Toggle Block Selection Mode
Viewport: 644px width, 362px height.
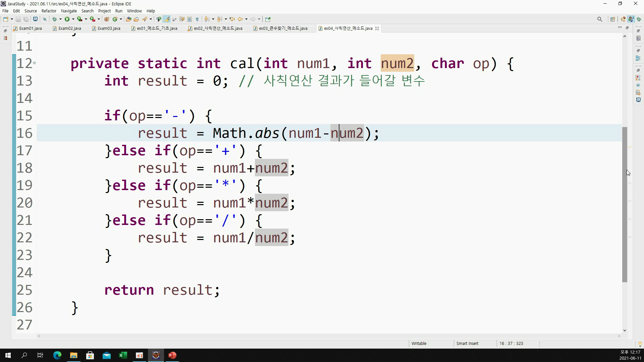pyautogui.click(x=190, y=19)
